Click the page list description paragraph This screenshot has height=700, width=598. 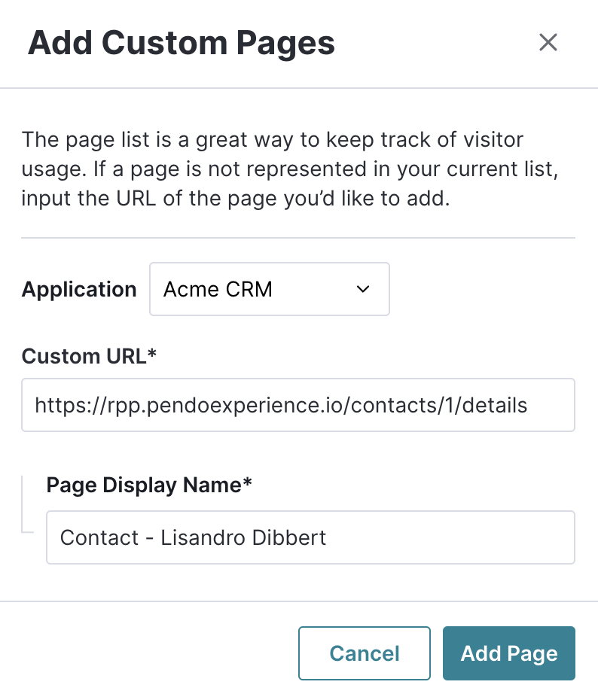tap(290, 169)
